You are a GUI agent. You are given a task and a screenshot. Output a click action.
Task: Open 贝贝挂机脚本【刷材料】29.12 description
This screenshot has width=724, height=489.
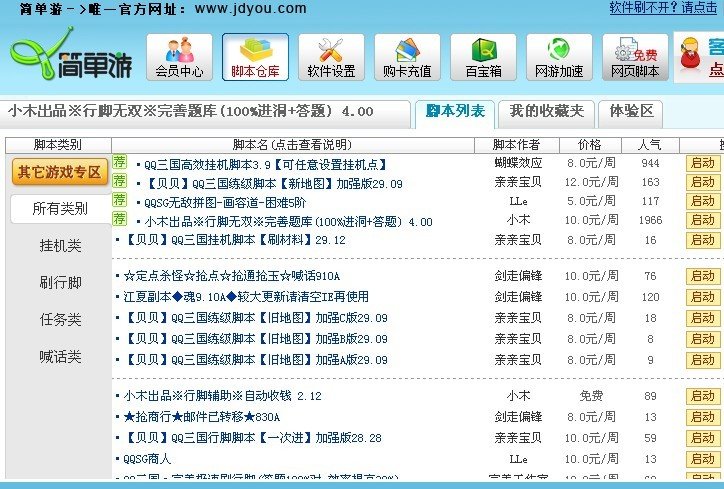click(235, 240)
